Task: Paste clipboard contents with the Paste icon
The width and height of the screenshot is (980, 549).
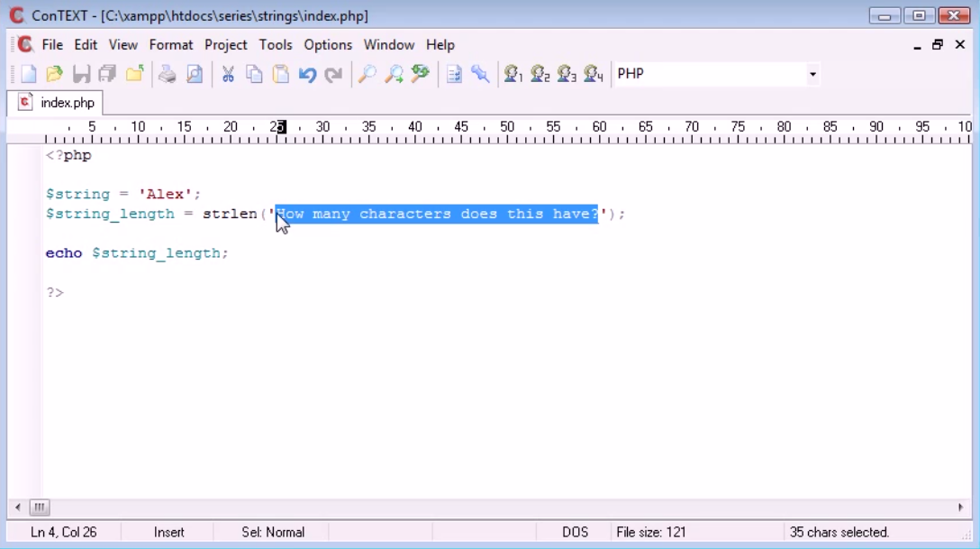Action: (281, 74)
